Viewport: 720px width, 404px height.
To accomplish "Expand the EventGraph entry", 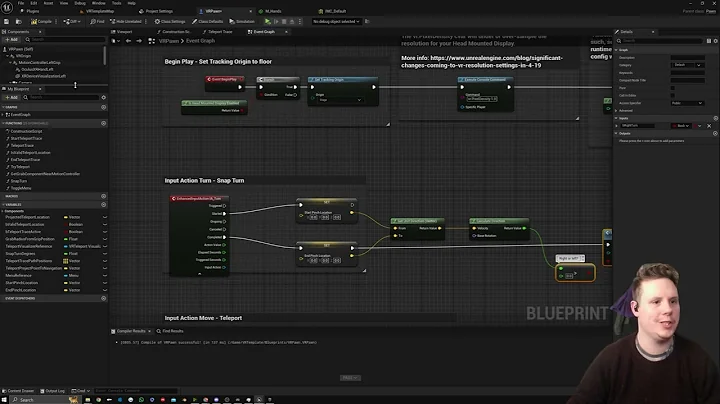I will (x=4, y=115).
